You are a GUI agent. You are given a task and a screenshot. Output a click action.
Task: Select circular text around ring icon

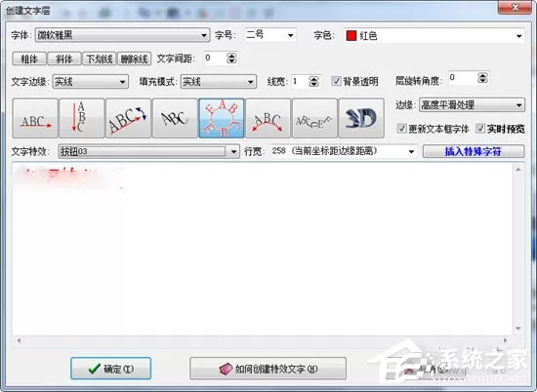tap(222, 118)
